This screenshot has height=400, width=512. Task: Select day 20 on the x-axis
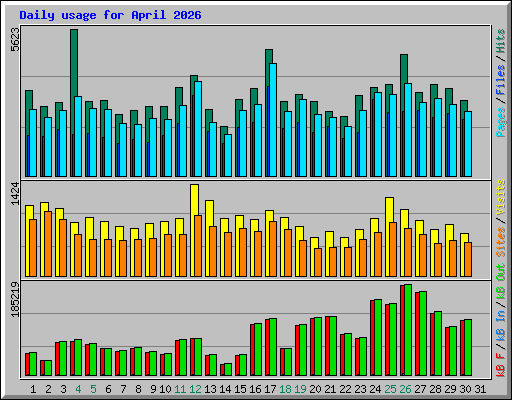point(315,389)
